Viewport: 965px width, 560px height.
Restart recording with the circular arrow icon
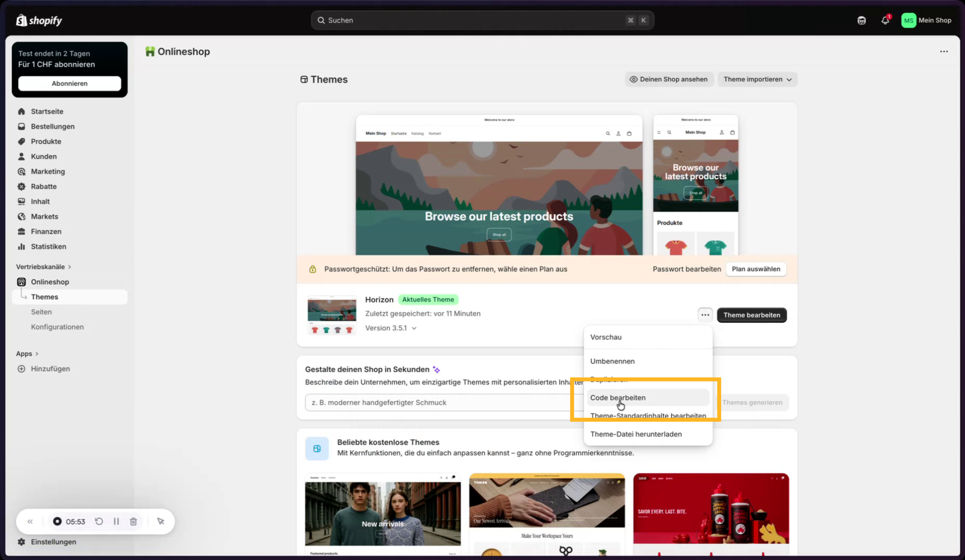(x=99, y=521)
